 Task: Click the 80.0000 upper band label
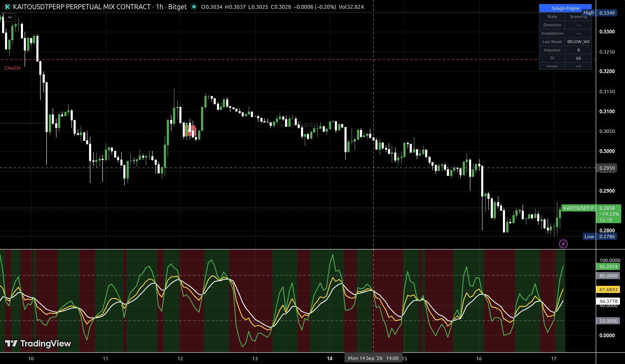click(x=608, y=276)
